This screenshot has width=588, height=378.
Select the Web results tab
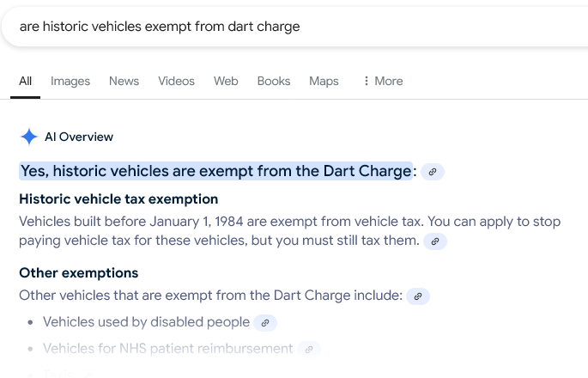(226, 81)
